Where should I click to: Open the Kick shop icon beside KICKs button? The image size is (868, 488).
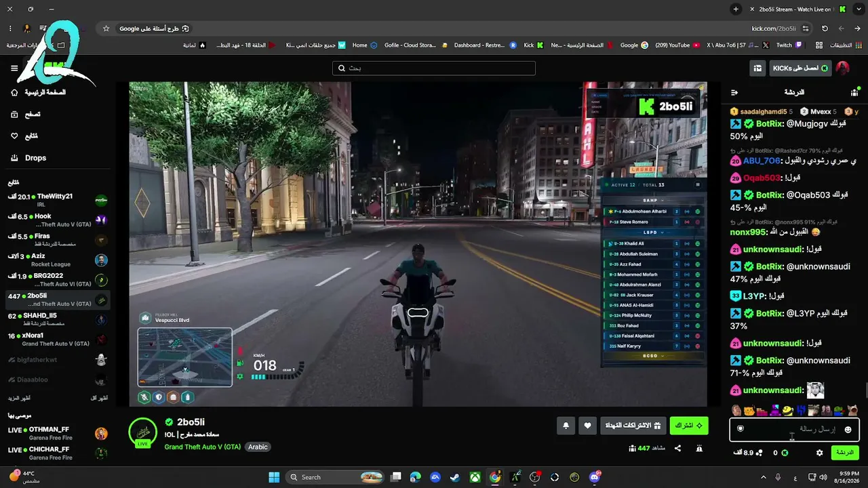[x=757, y=68]
